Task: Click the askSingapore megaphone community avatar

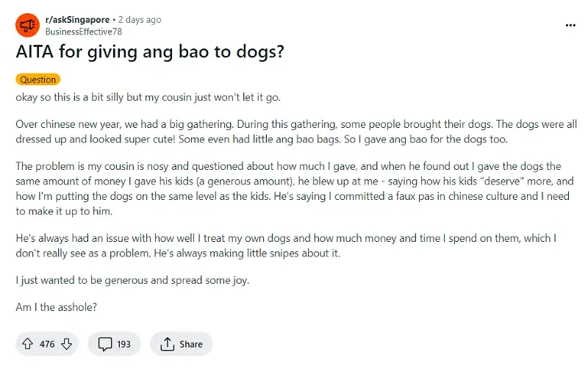Action: [27, 25]
